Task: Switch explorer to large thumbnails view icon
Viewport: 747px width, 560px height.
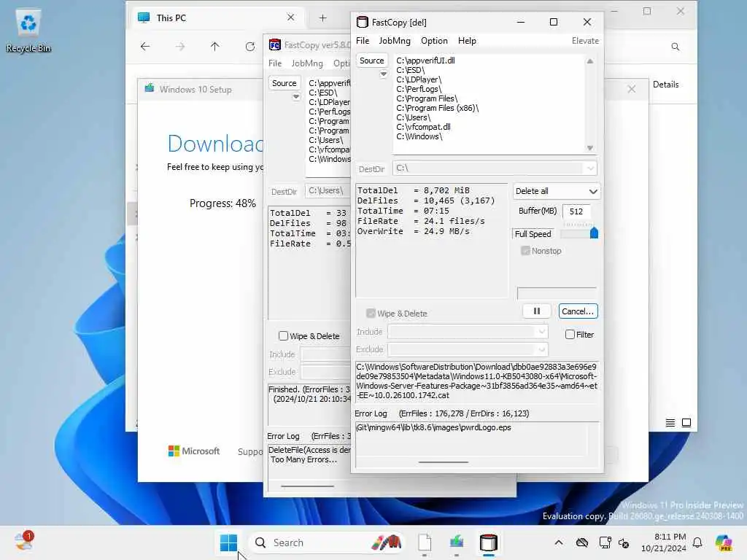Action: coord(686,423)
